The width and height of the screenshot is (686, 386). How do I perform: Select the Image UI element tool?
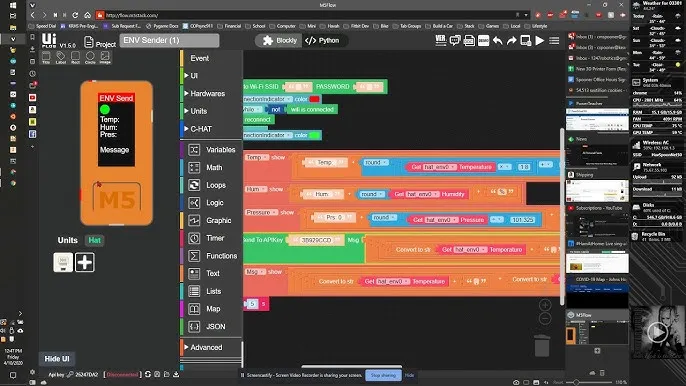click(x=105, y=57)
